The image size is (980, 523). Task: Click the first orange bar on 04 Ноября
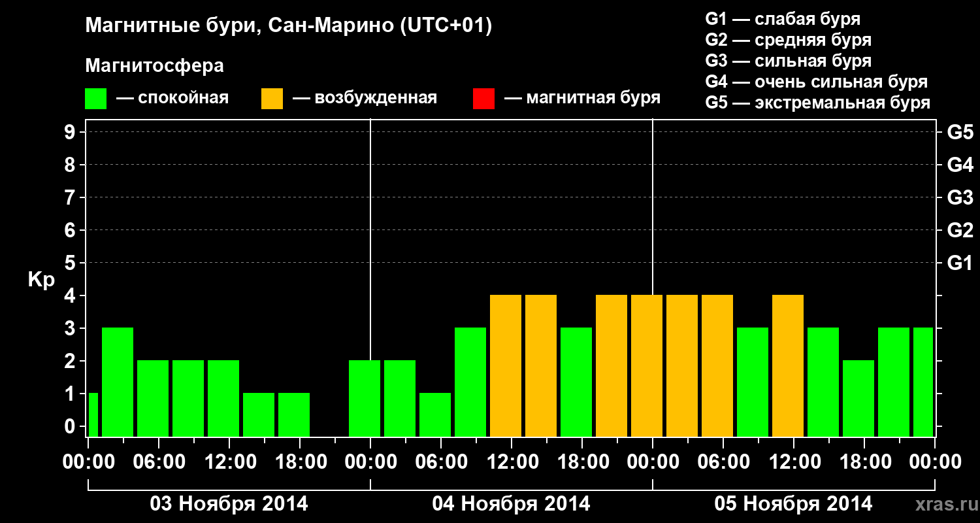coord(506,365)
